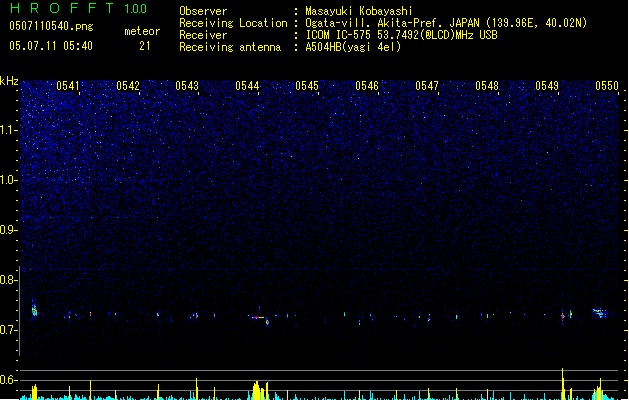Click the yellow intensity cluster near 0544
Viewport: 629px width, 400px height.
(257, 391)
